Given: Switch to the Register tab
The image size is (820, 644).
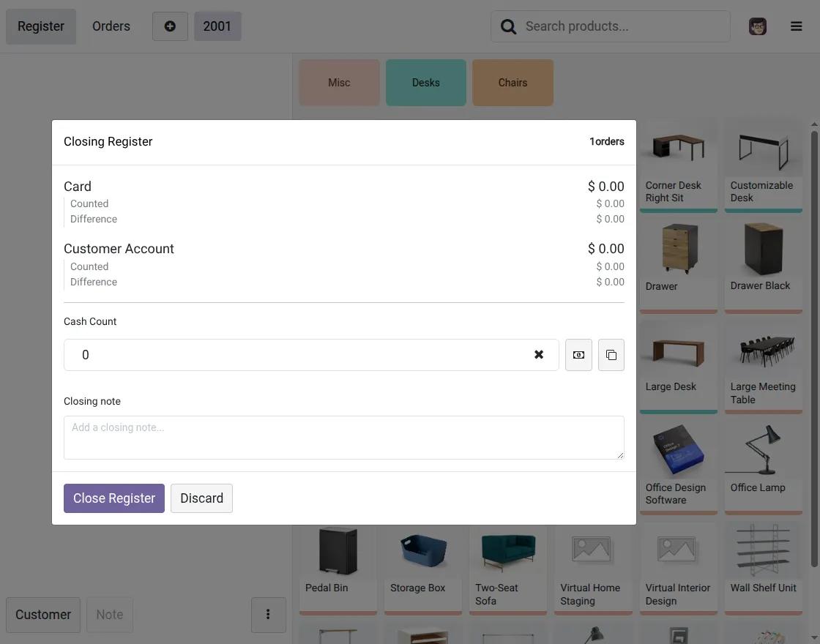Looking at the screenshot, I should 41,26.
